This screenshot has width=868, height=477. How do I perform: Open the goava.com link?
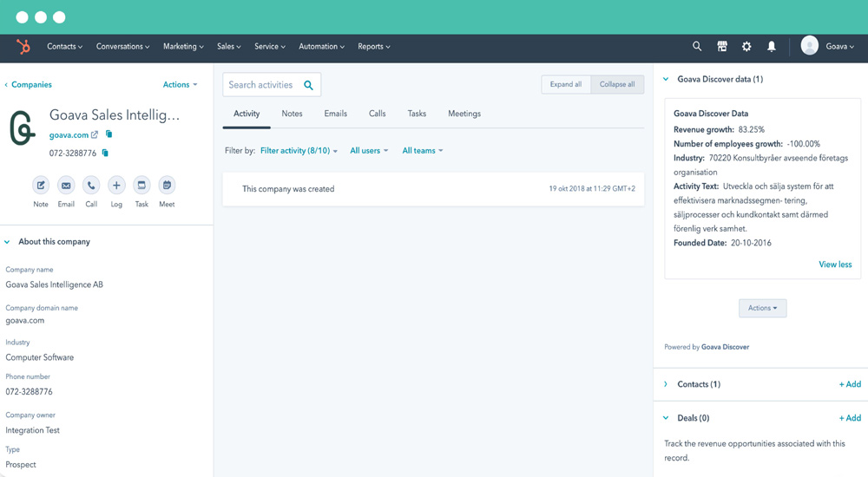69,135
